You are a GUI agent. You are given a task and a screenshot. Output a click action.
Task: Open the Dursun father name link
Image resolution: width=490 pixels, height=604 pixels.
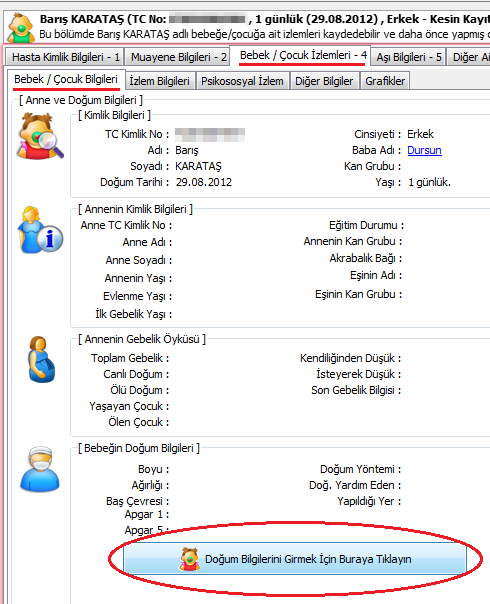[x=424, y=150]
